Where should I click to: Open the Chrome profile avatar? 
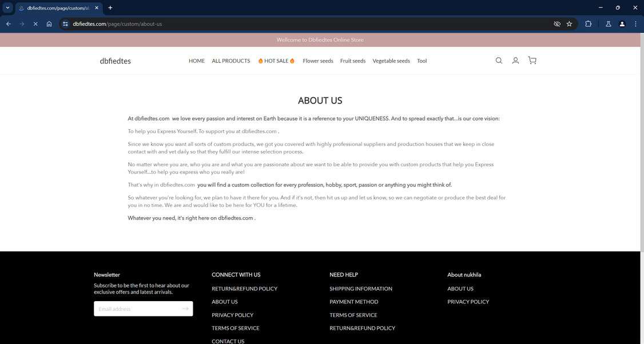click(622, 24)
